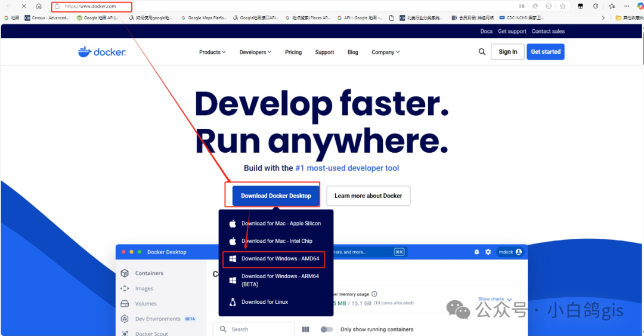Open the other favorites folder
Image resolution: width=644 pixels, height=336 pixels.
pos(629,18)
